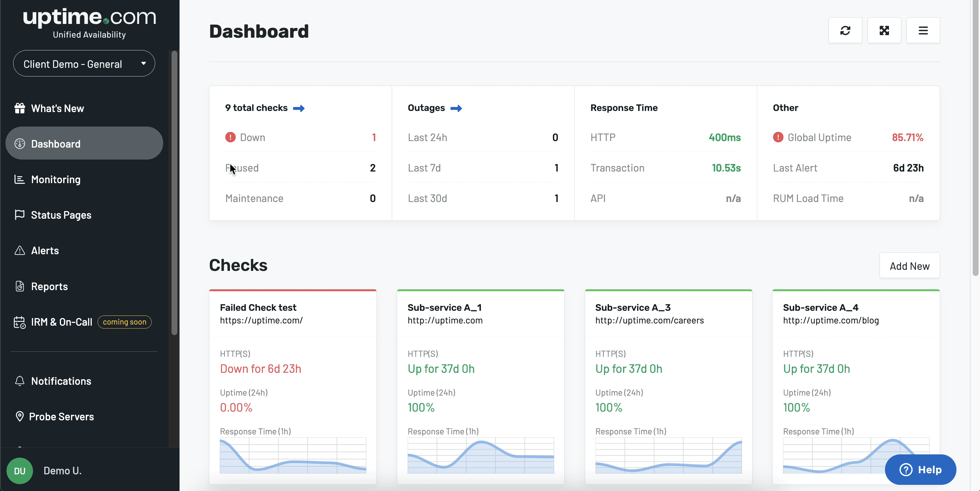Click the Monitoring chart icon
The height and width of the screenshot is (491, 980).
[x=20, y=179]
